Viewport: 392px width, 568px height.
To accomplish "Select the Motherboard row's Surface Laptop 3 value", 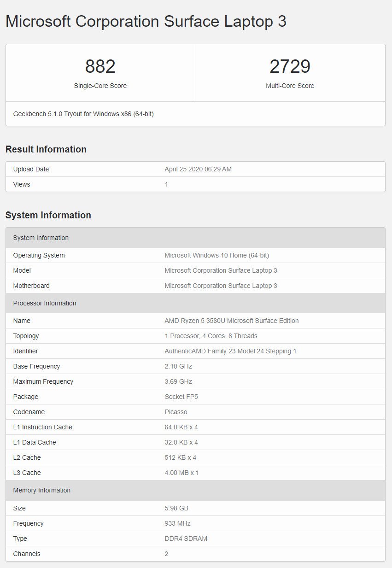I will (221, 286).
